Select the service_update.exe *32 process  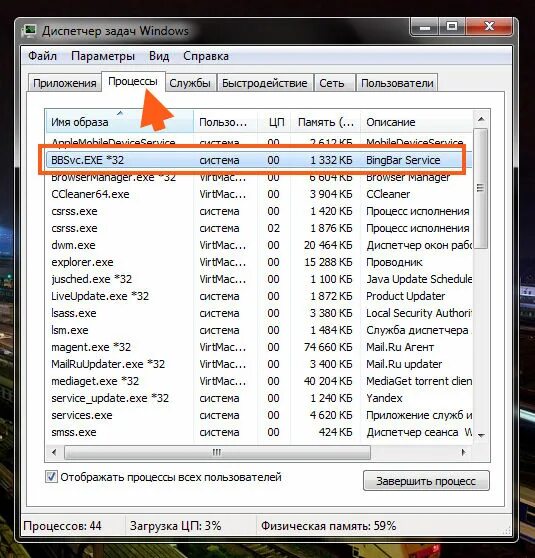(x=259, y=398)
